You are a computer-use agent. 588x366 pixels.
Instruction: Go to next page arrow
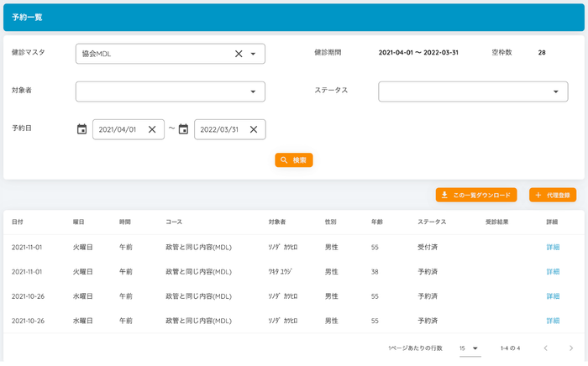pos(570,348)
